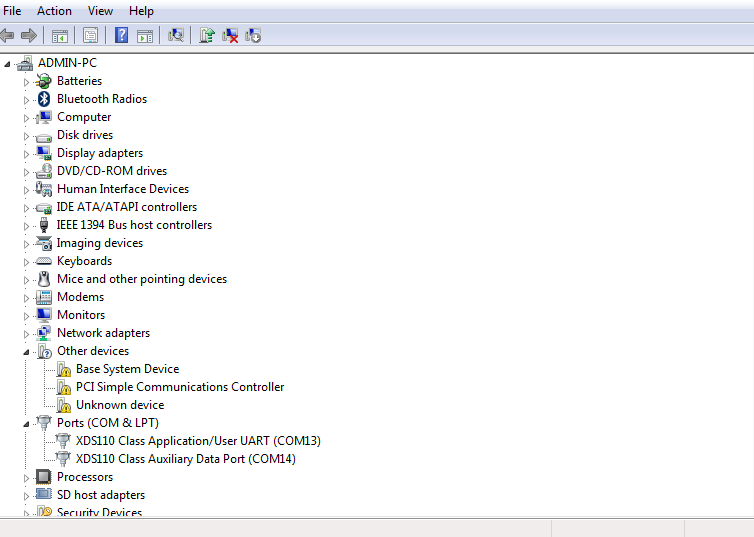Click the Disable device toolbar icon

[253, 36]
